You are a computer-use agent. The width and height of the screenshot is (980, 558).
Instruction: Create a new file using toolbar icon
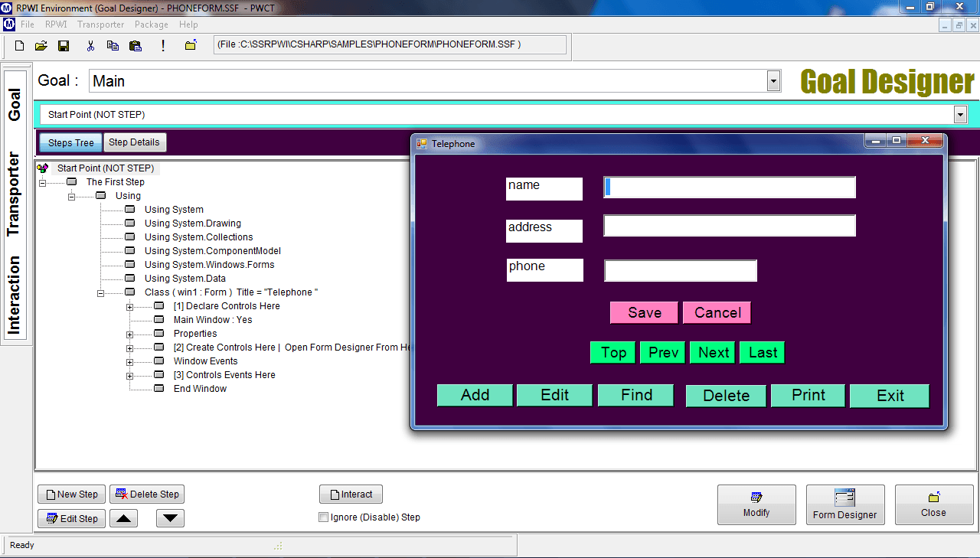pos(18,45)
